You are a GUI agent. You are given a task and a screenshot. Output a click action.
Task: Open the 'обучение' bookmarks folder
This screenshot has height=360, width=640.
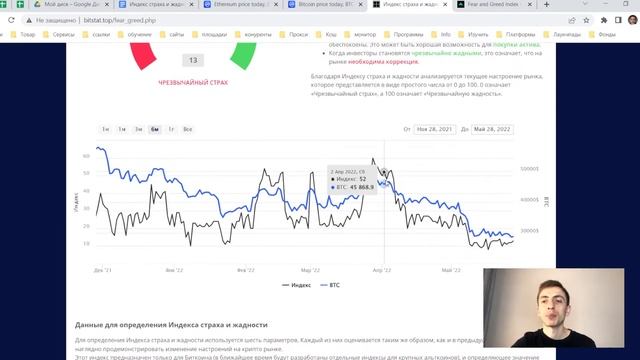pyautogui.click(x=135, y=35)
